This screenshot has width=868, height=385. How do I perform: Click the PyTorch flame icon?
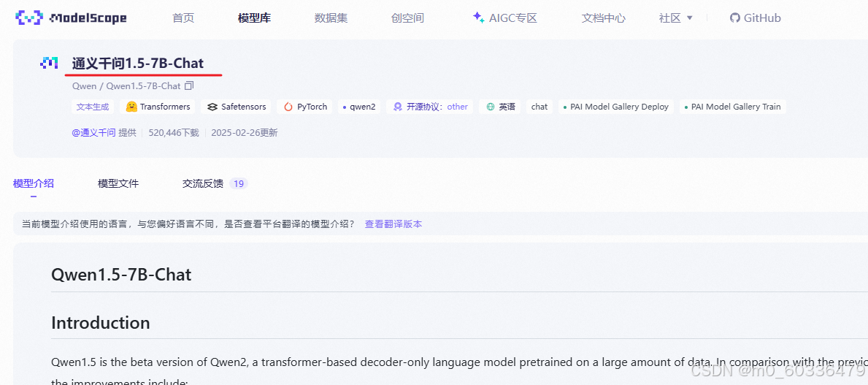[x=288, y=107]
